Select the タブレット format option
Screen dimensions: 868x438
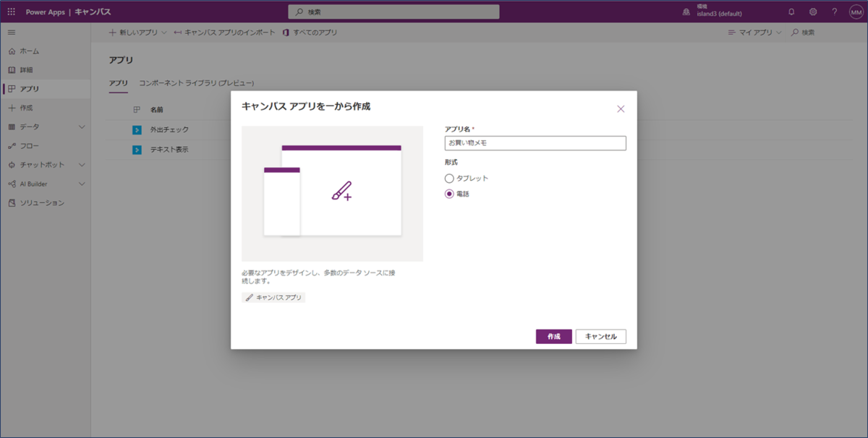451,177
